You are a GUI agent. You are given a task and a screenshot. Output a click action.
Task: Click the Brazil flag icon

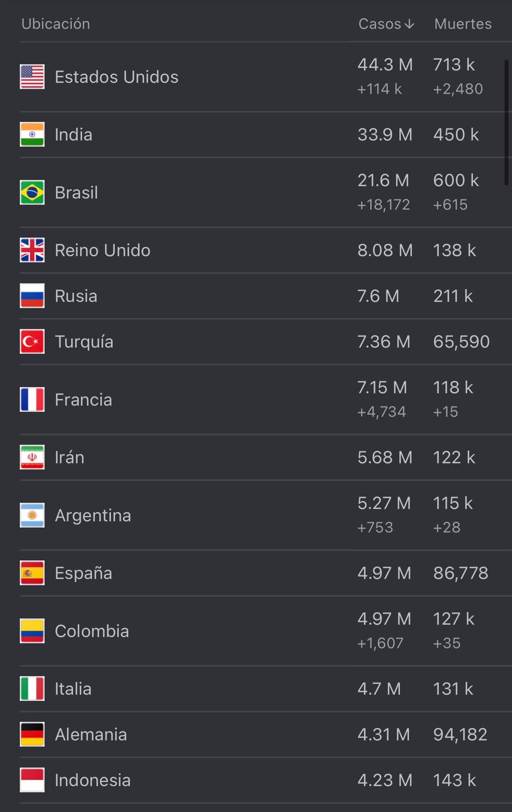pos(32,192)
